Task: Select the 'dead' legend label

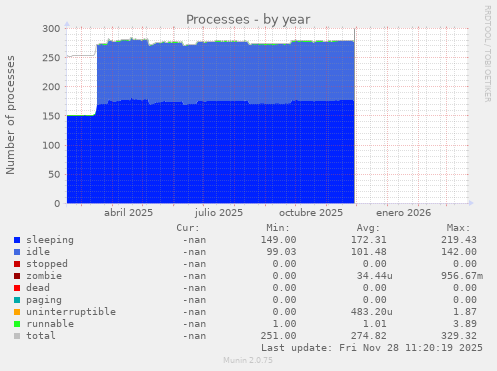Action: 38,288
